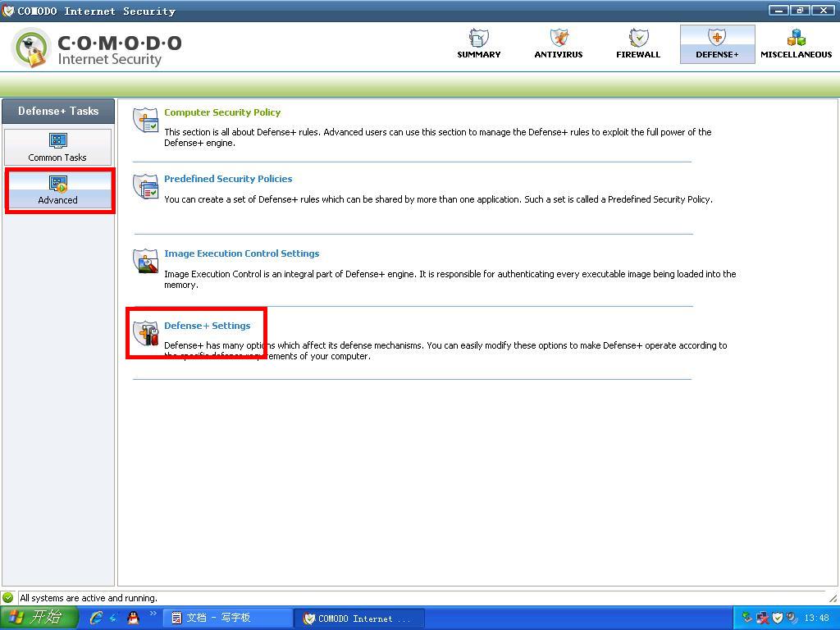Click the 13:48 system clock
This screenshot has width=840, height=630.
[816, 619]
